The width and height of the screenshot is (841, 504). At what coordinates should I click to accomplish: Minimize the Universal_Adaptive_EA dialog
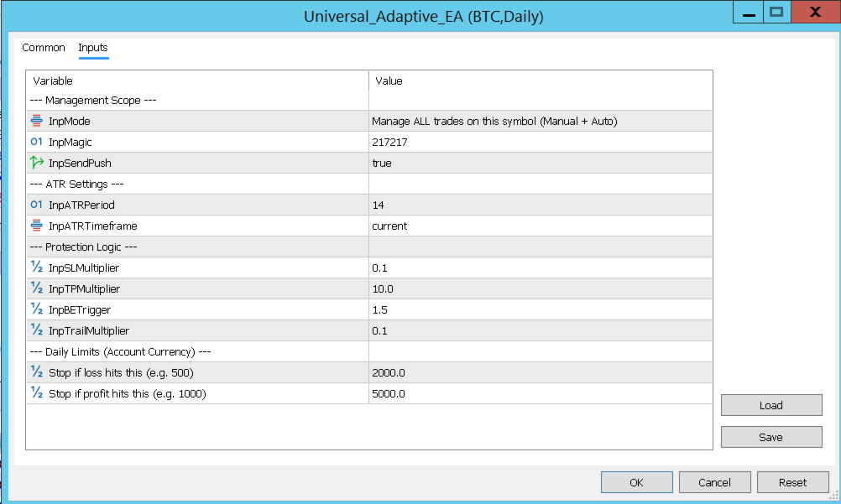pyautogui.click(x=748, y=12)
